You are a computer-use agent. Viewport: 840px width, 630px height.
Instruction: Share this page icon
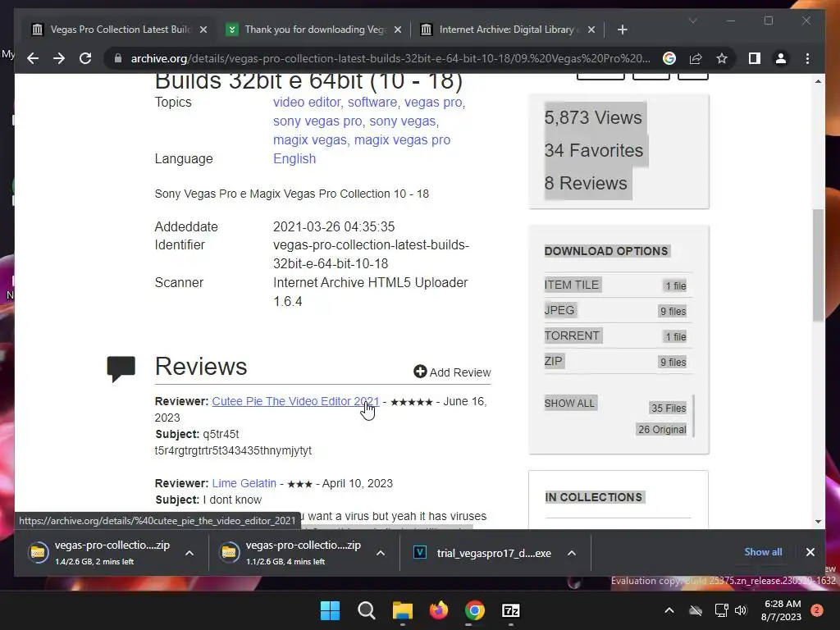(x=696, y=58)
